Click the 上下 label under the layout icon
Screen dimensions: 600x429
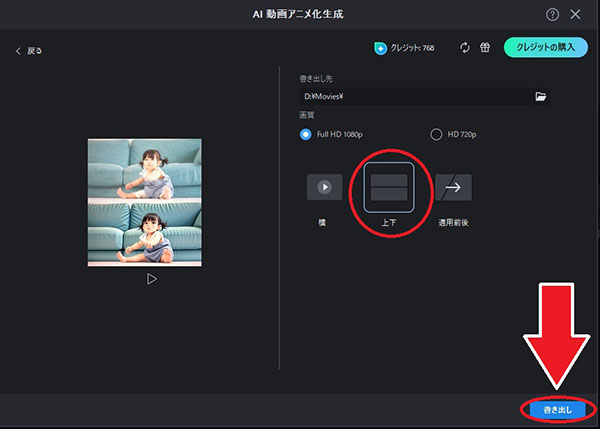click(389, 222)
